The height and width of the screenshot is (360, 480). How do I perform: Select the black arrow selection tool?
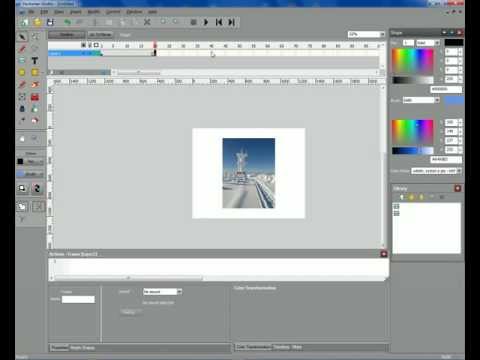point(22,37)
